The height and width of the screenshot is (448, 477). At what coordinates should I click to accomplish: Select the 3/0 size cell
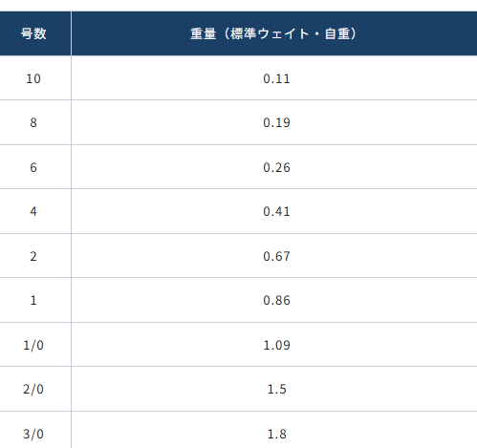coord(33,430)
